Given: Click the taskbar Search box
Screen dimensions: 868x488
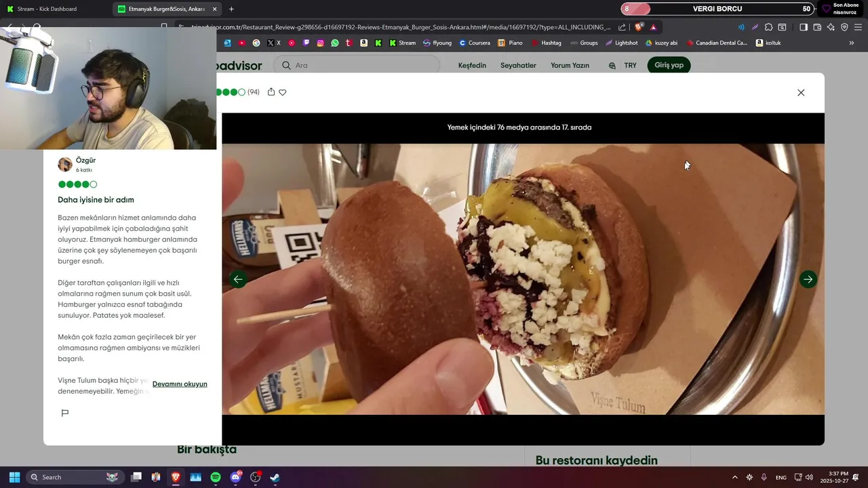Looking at the screenshot, I should coord(74,477).
